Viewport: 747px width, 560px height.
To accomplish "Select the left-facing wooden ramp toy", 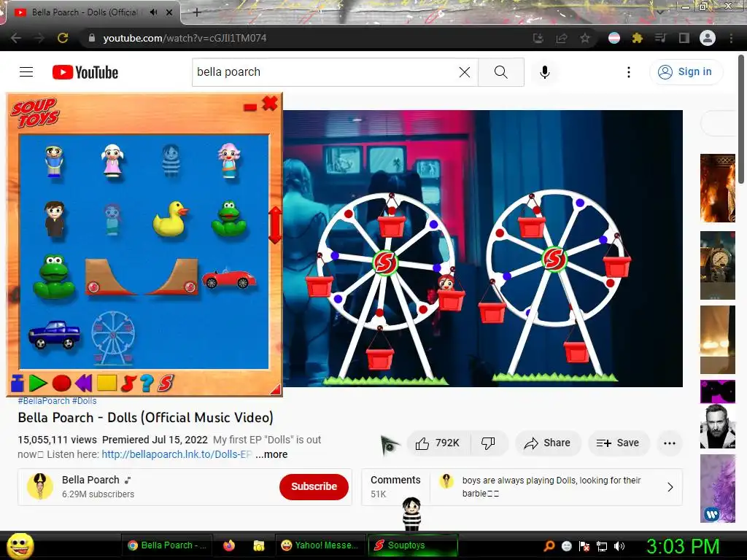I will coord(109,277).
